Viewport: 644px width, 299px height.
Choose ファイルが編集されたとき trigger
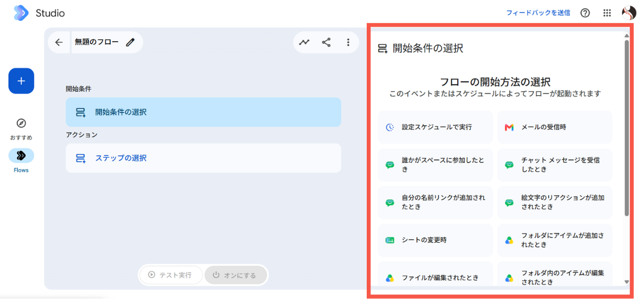435,274
